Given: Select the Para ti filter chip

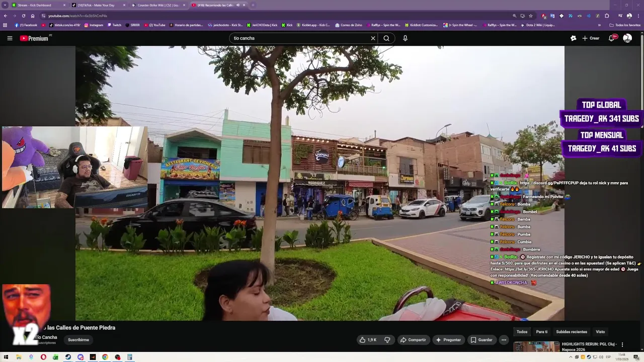Looking at the screenshot, I should pos(542,332).
